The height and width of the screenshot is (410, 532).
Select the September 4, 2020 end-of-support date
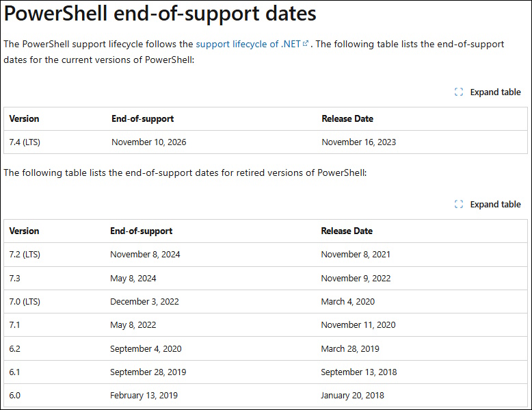point(146,349)
